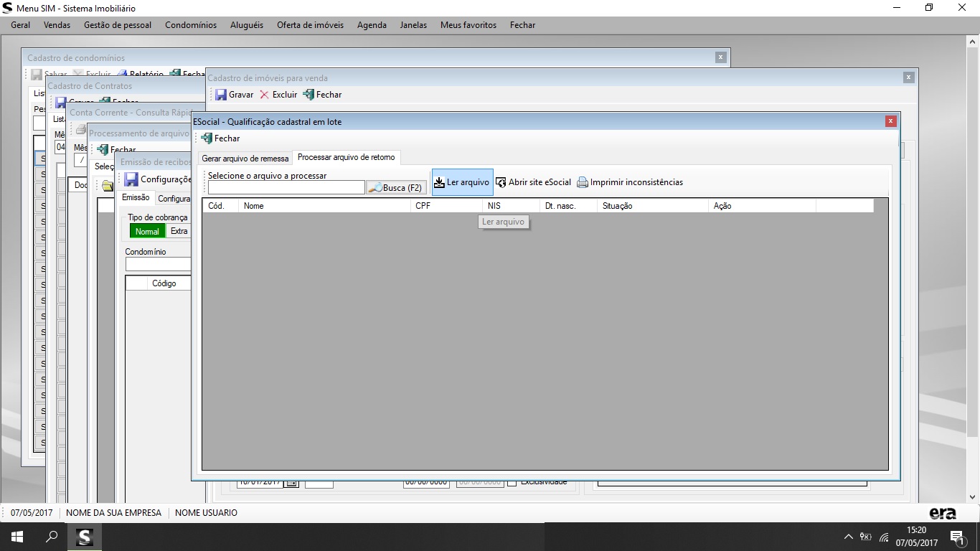
Task: Open the Oferta de imóveis menu
Action: click(x=310, y=25)
